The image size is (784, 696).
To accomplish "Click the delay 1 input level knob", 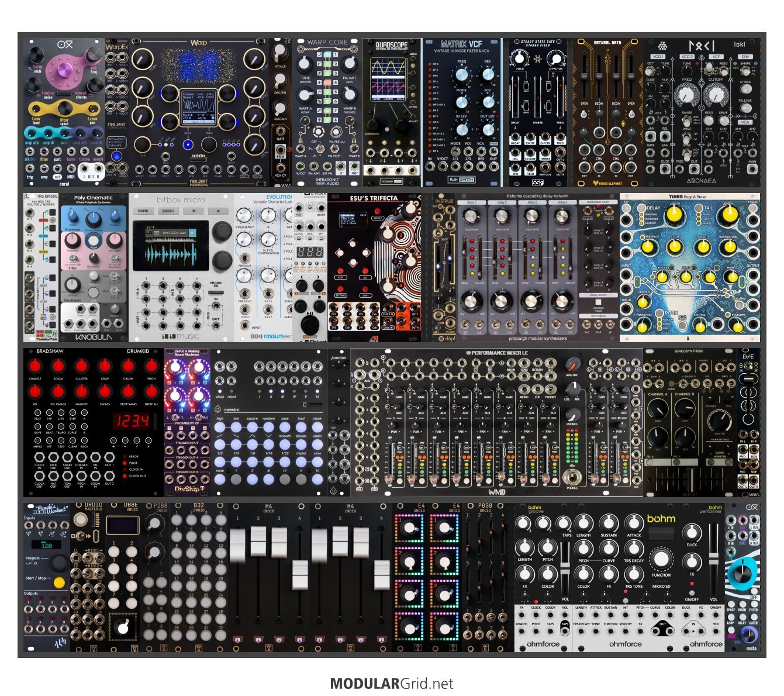I will [x=471, y=218].
